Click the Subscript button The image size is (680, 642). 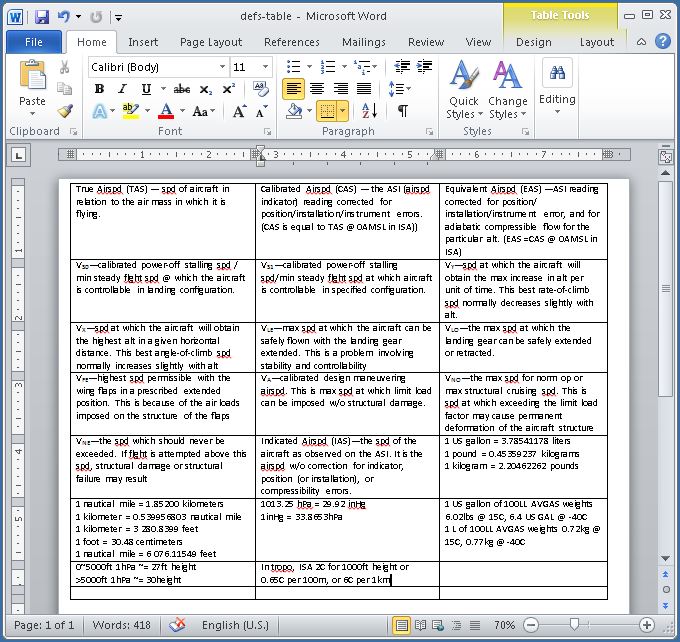click(x=205, y=89)
